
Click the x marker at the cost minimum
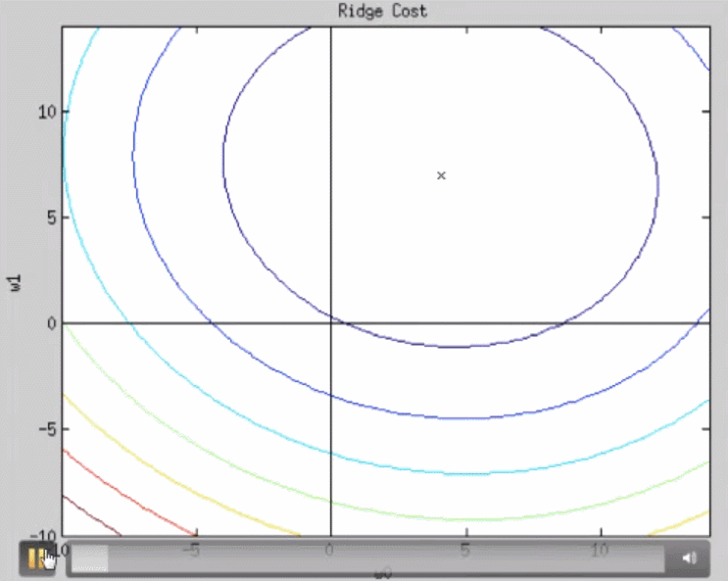point(441,175)
